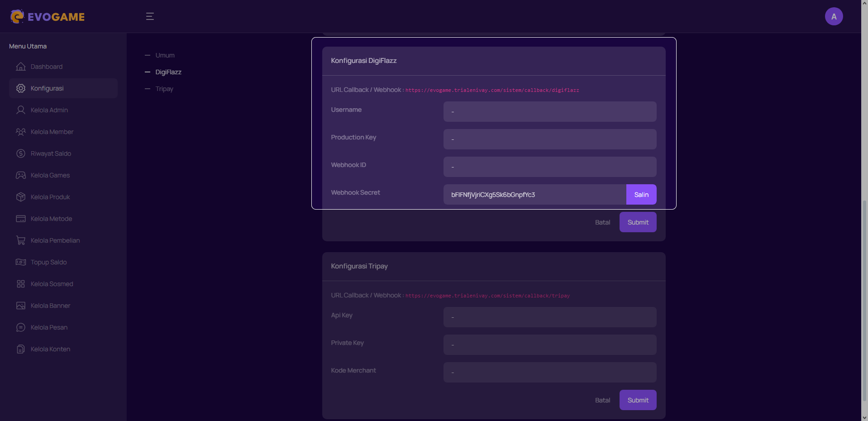This screenshot has width=868, height=421.
Task: Click the Kelola Pembelian cart icon
Action: click(x=21, y=240)
